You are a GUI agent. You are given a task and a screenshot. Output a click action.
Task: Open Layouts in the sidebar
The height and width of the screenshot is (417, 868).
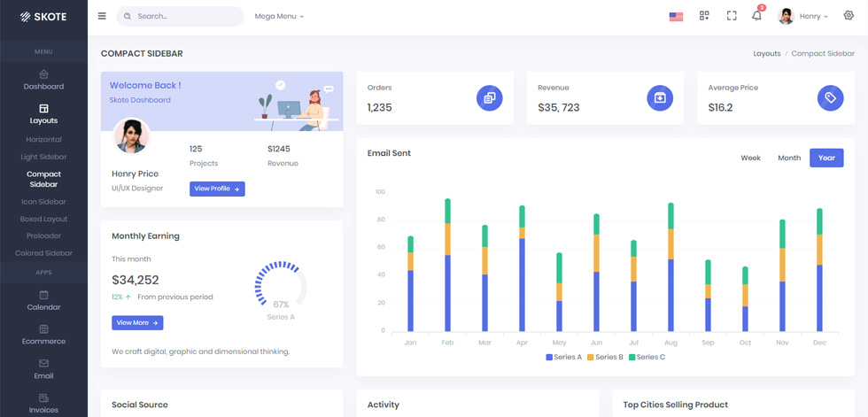coord(43,114)
